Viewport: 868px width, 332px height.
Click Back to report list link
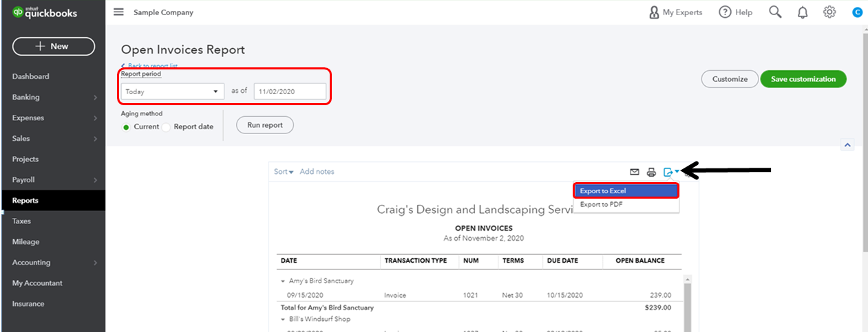(x=149, y=66)
